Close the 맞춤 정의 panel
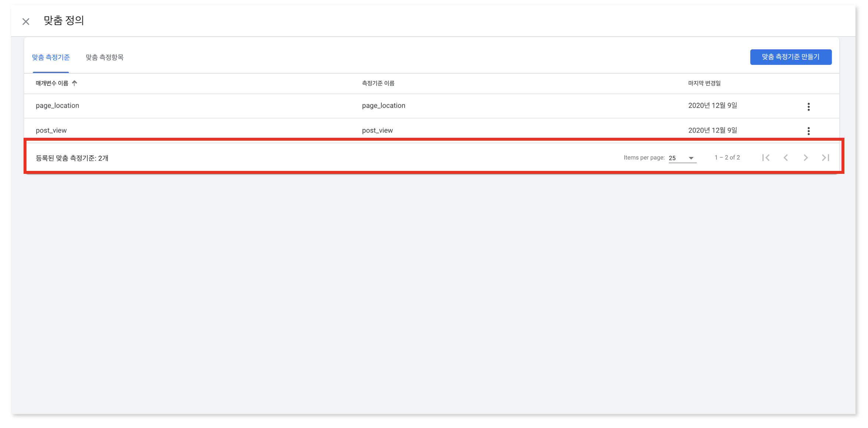 click(26, 22)
